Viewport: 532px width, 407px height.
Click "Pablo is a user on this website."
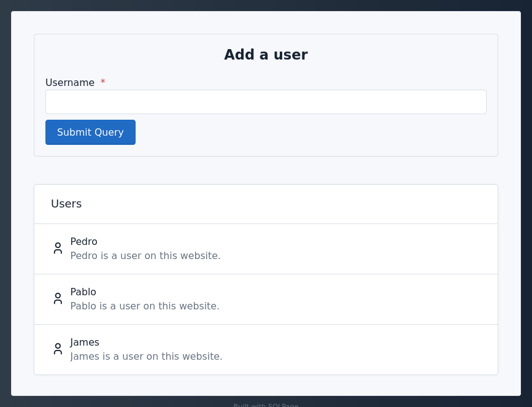pyautogui.click(x=144, y=306)
